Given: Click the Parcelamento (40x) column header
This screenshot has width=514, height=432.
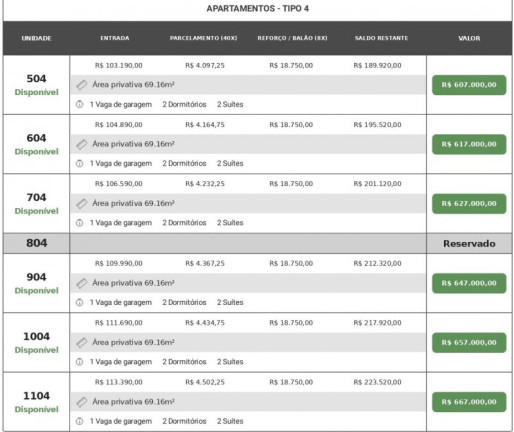Looking at the screenshot, I should 203,38.
